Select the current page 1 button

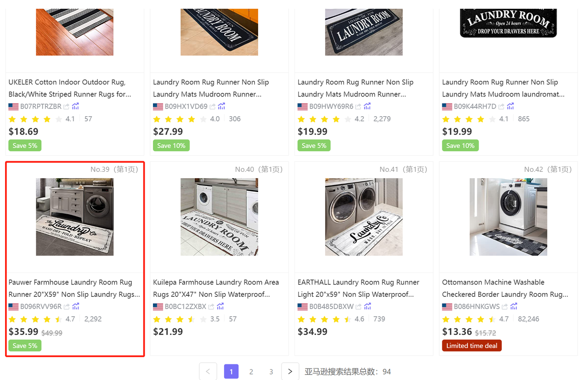[231, 371]
